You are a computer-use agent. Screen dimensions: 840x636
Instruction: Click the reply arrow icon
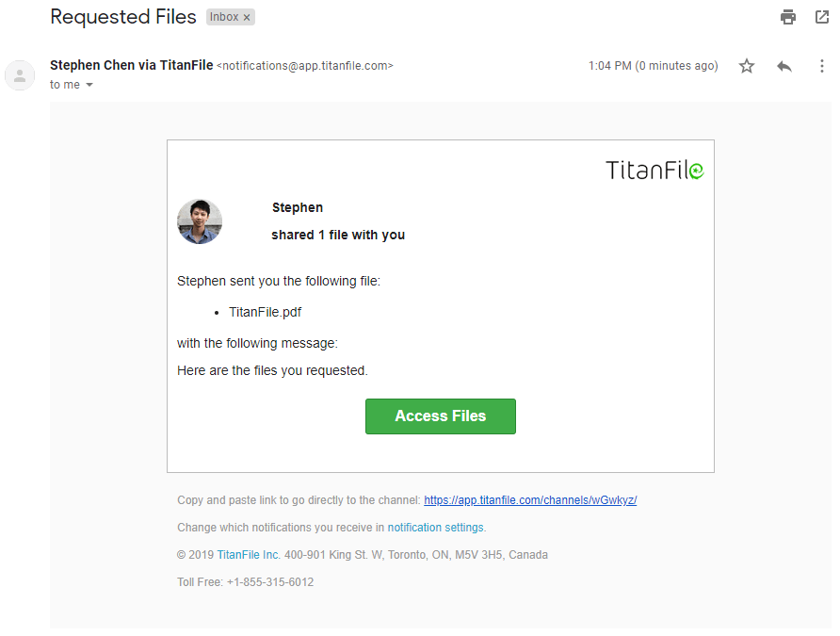[784, 66]
